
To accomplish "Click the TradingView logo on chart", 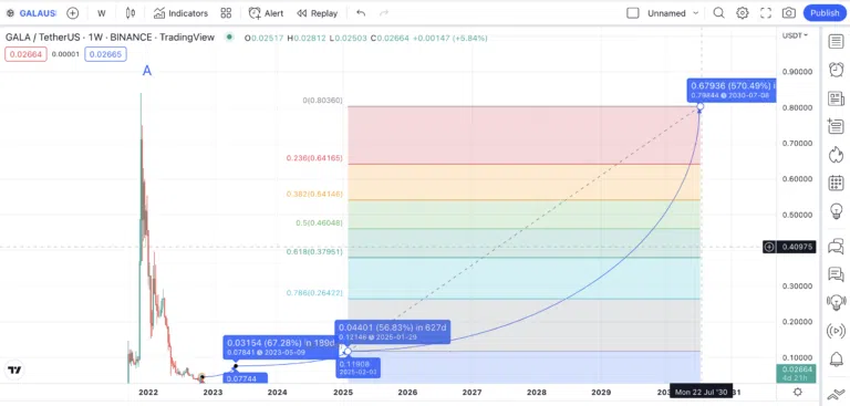I will pyautogui.click(x=15, y=370).
